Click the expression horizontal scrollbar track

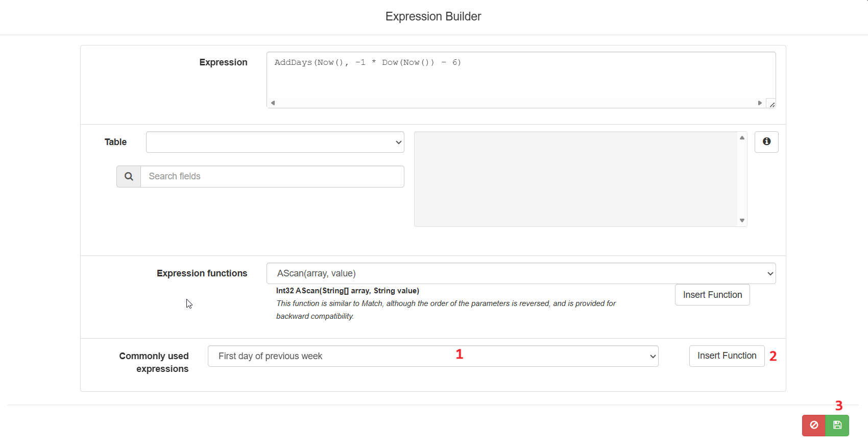click(516, 103)
